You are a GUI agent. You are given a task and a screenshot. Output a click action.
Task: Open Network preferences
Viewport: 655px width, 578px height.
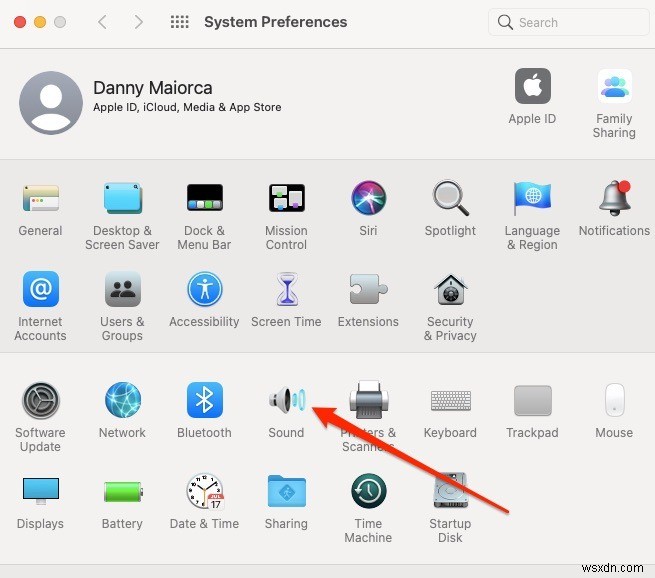pos(123,400)
